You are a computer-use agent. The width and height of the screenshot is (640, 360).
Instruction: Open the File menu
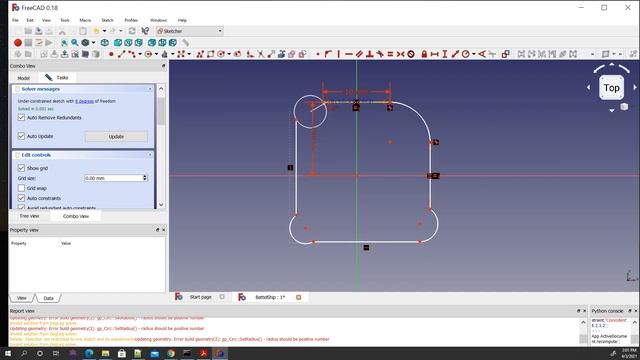point(15,20)
